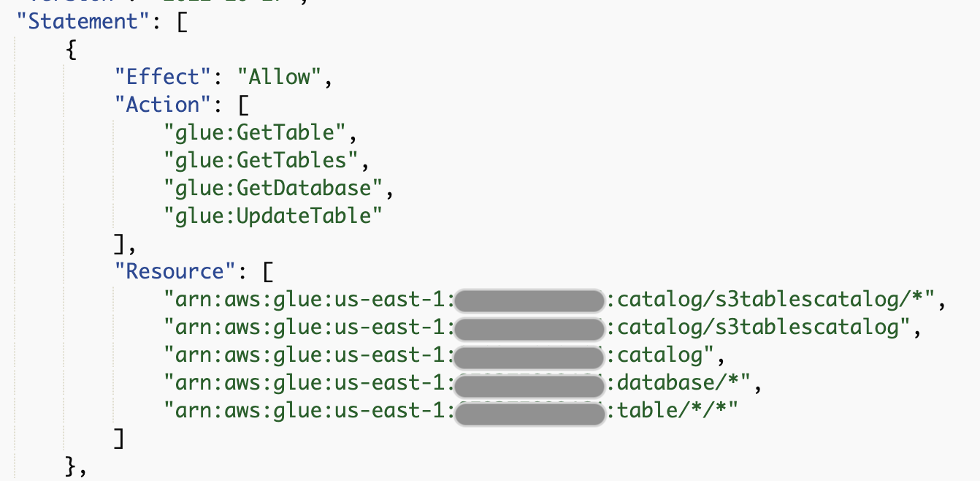Click the opening bracket after "Action"

(243, 105)
